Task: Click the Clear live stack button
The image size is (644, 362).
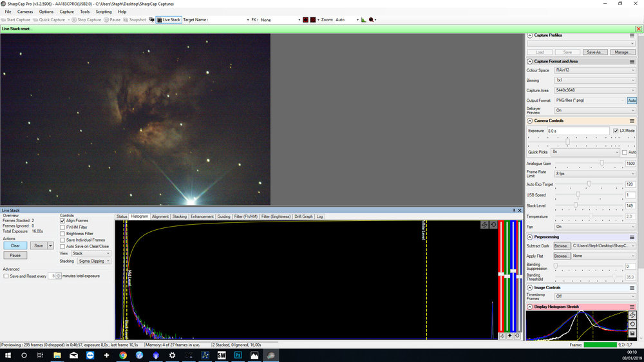Action: click(x=15, y=245)
